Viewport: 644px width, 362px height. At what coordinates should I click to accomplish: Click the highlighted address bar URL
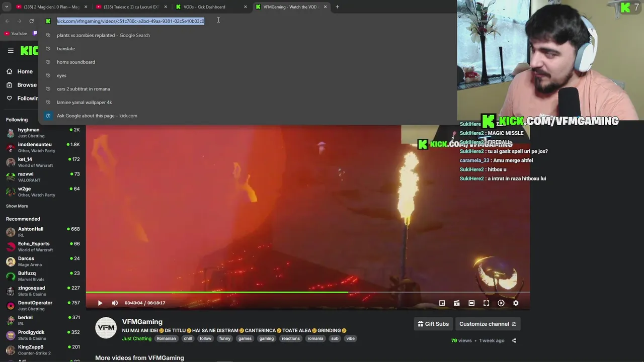(x=130, y=21)
